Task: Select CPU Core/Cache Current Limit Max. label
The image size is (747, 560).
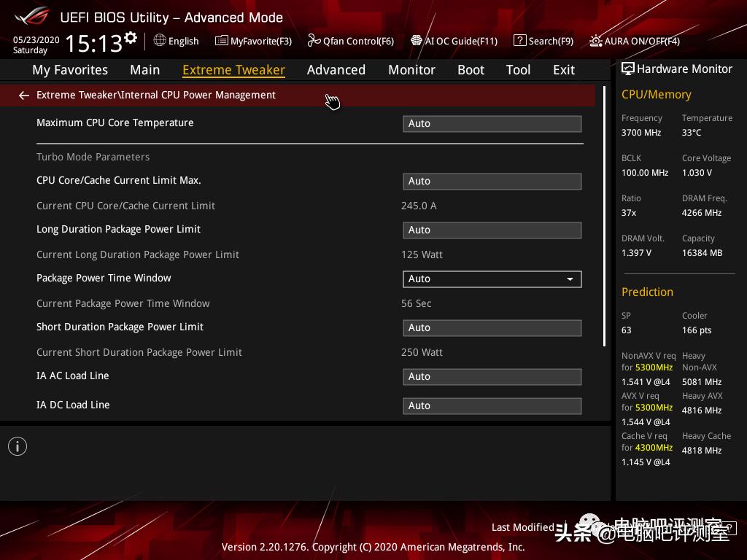Action: pyautogui.click(x=119, y=181)
